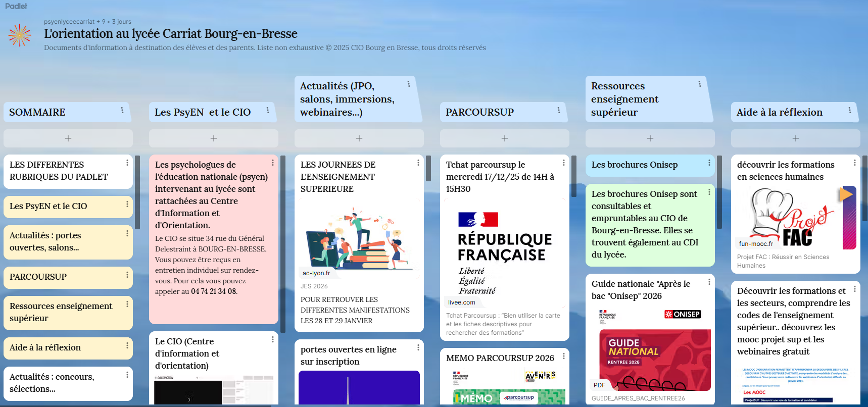The height and width of the screenshot is (407, 868).
Task: Click the Padlet logo in top corner
Action: (16, 6)
